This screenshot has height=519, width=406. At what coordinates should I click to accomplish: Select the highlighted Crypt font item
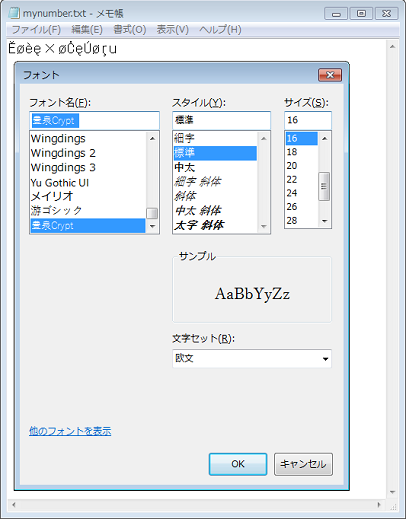pyautogui.click(x=88, y=226)
